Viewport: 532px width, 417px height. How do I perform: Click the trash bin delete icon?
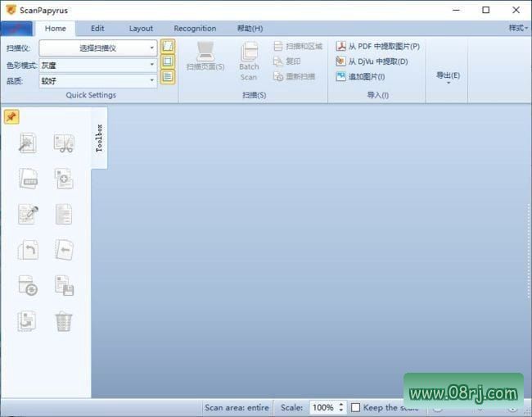pos(64,322)
